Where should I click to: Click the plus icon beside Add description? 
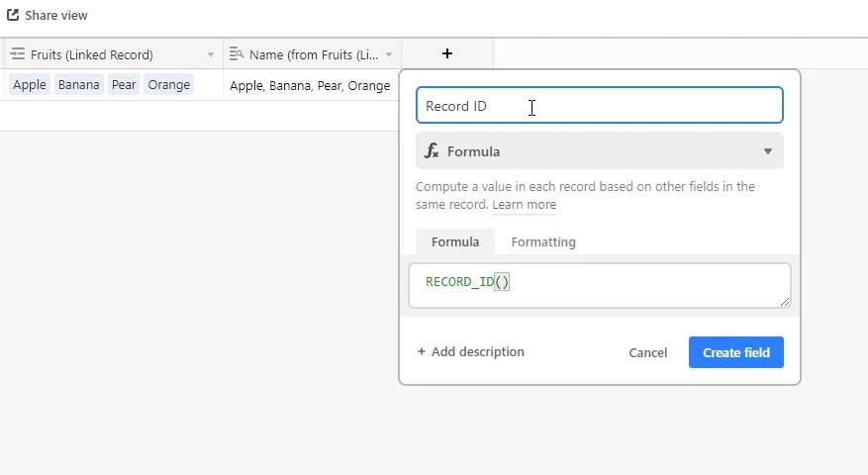pos(422,351)
